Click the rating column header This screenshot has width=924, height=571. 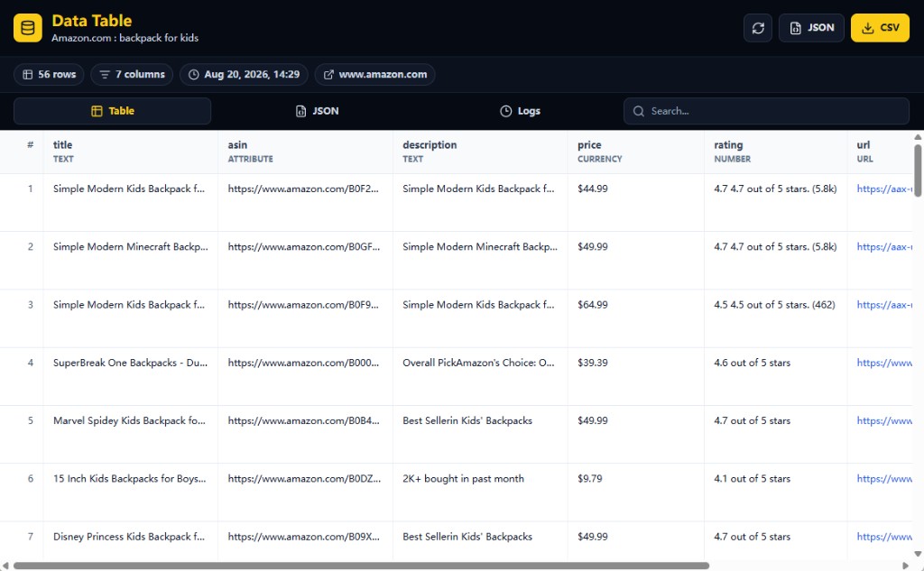[x=775, y=152]
